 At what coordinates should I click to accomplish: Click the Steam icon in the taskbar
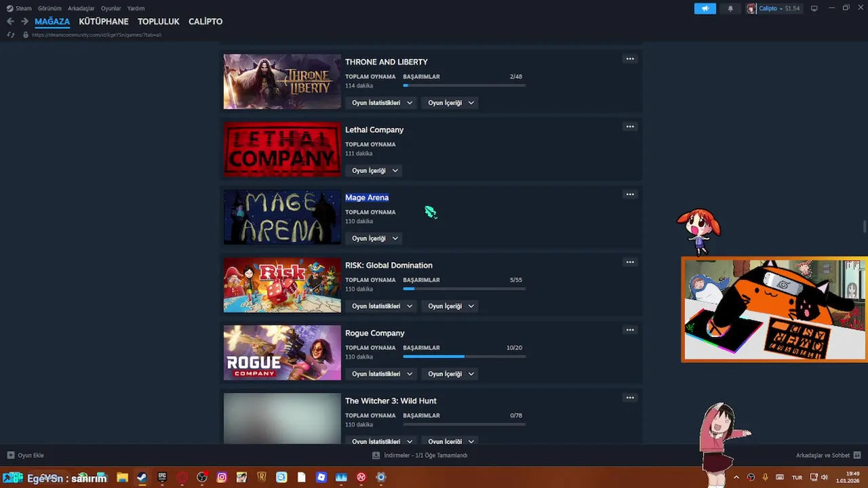(142, 477)
